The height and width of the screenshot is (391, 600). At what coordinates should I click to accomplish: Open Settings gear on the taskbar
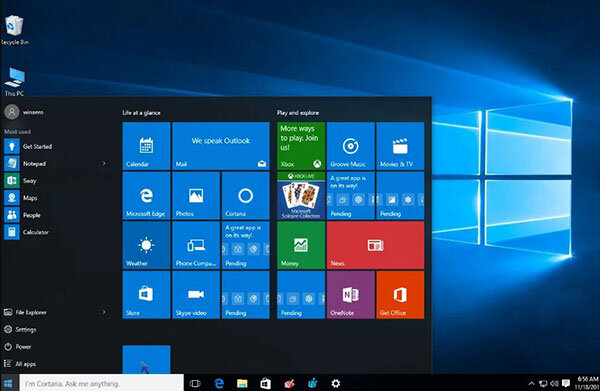click(x=336, y=383)
